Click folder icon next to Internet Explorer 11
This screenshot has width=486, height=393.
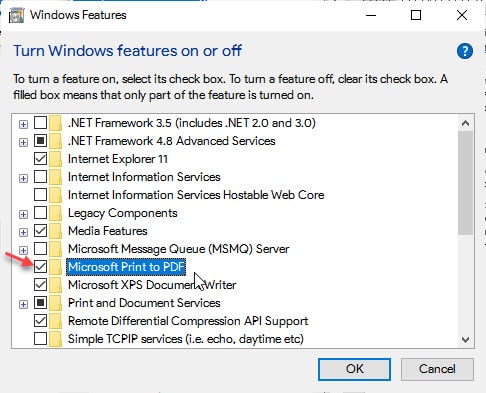pos(55,159)
